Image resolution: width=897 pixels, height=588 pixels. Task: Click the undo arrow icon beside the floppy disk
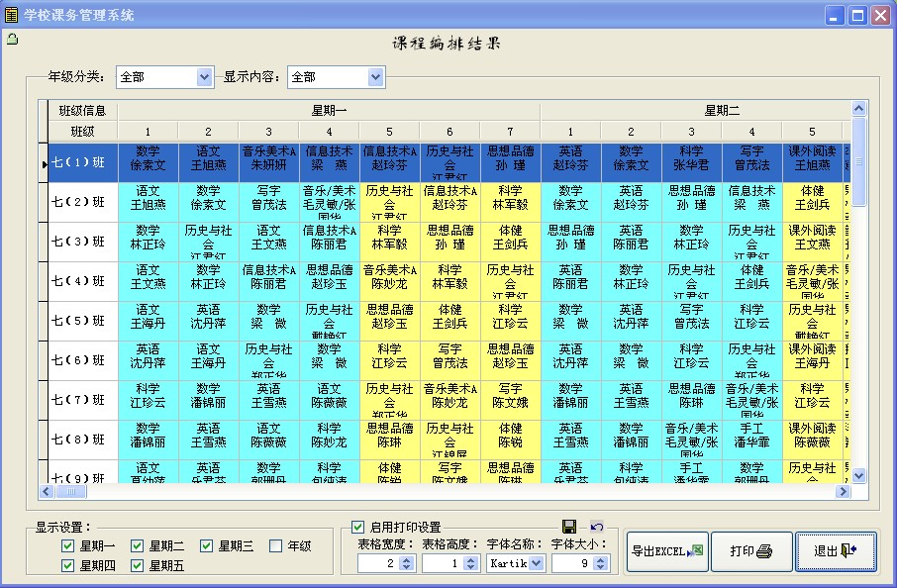point(597,527)
